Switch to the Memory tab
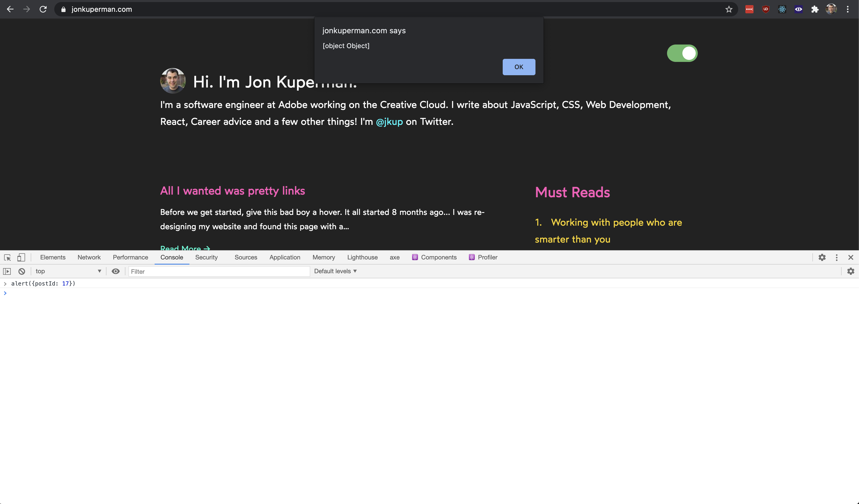Viewport: 859px width, 504px height. 324,257
